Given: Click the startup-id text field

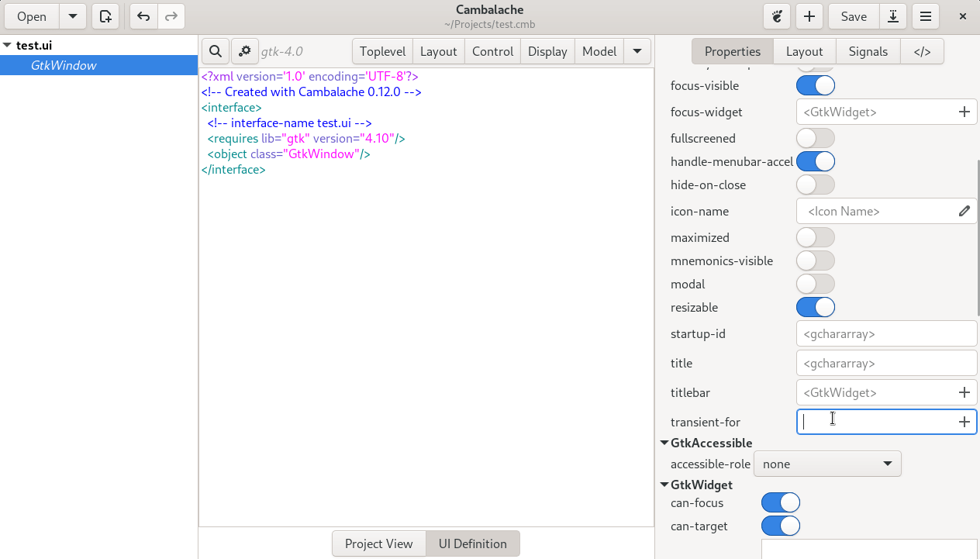Looking at the screenshot, I should click(886, 333).
